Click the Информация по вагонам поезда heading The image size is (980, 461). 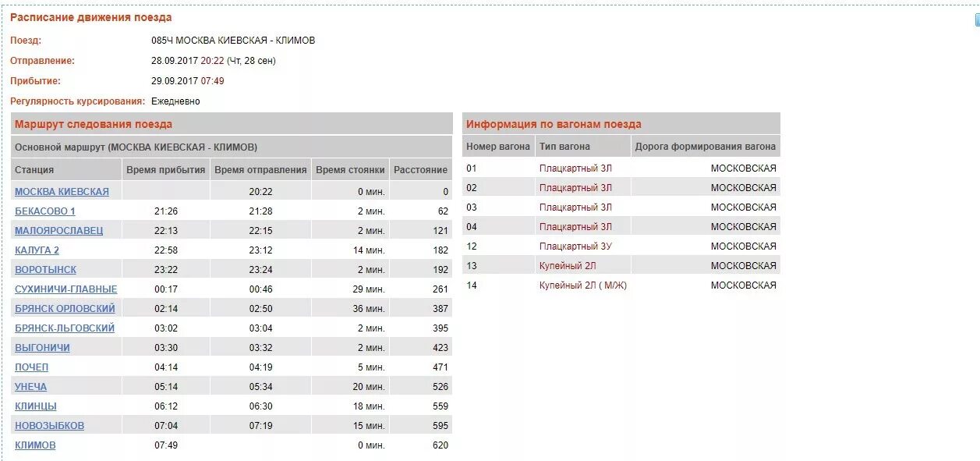[554, 124]
